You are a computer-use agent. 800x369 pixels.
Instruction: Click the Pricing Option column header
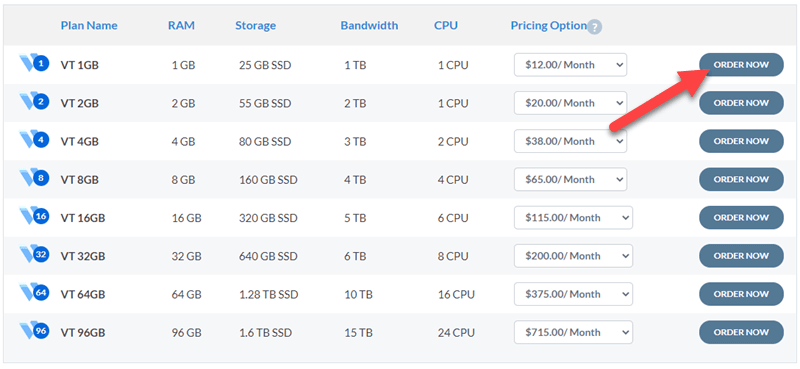[548, 26]
